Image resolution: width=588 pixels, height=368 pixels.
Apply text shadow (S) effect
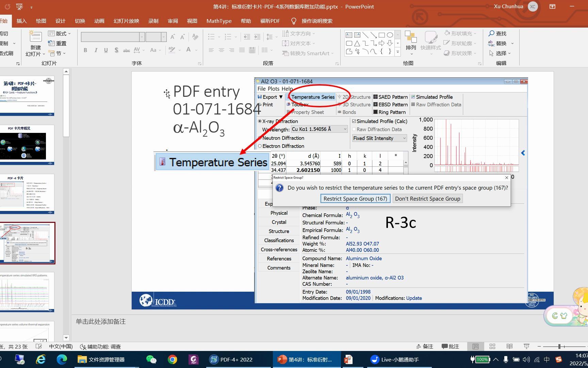[x=116, y=50]
